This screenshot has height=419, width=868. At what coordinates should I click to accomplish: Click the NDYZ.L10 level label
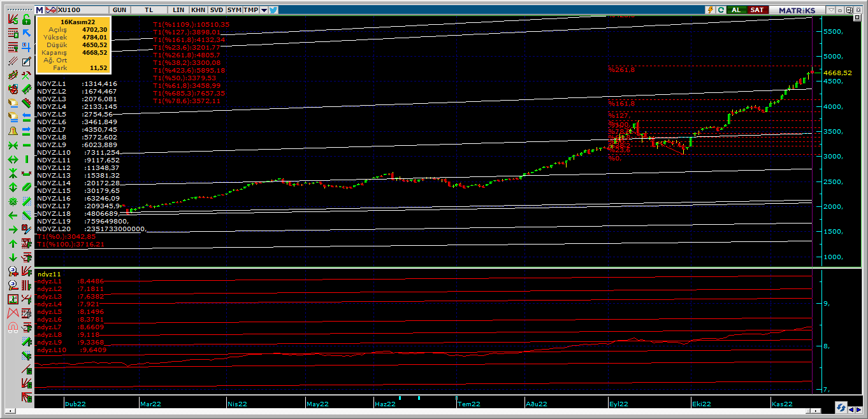tap(54, 153)
